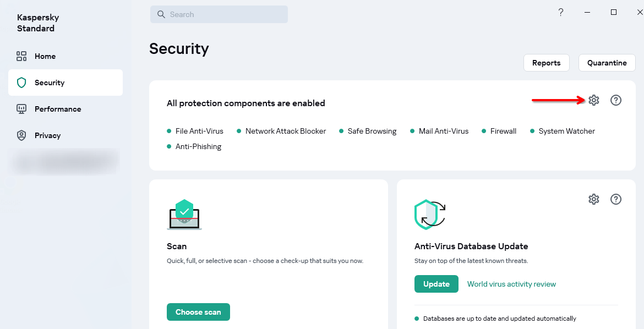Open protection components settings gear
The height and width of the screenshot is (329, 644).
click(593, 100)
